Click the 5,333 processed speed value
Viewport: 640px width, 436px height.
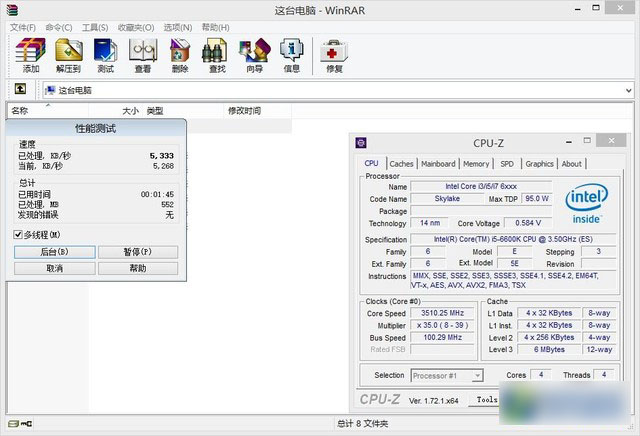coord(162,156)
